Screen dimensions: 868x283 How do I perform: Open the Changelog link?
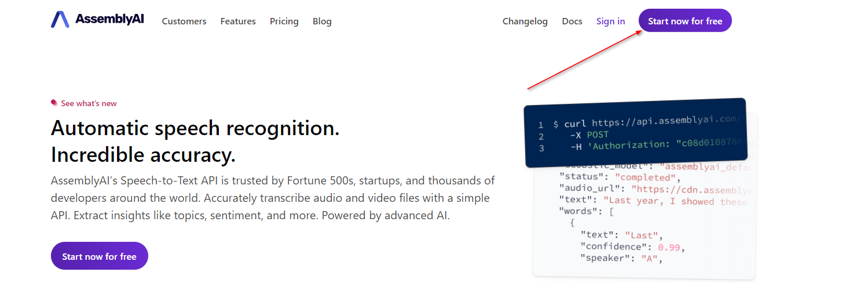[525, 21]
